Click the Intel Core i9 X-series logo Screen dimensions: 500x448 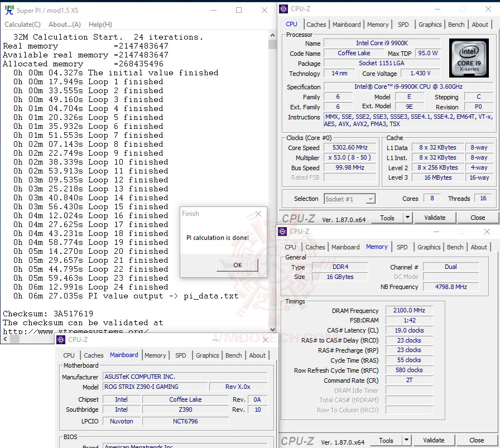468,57
